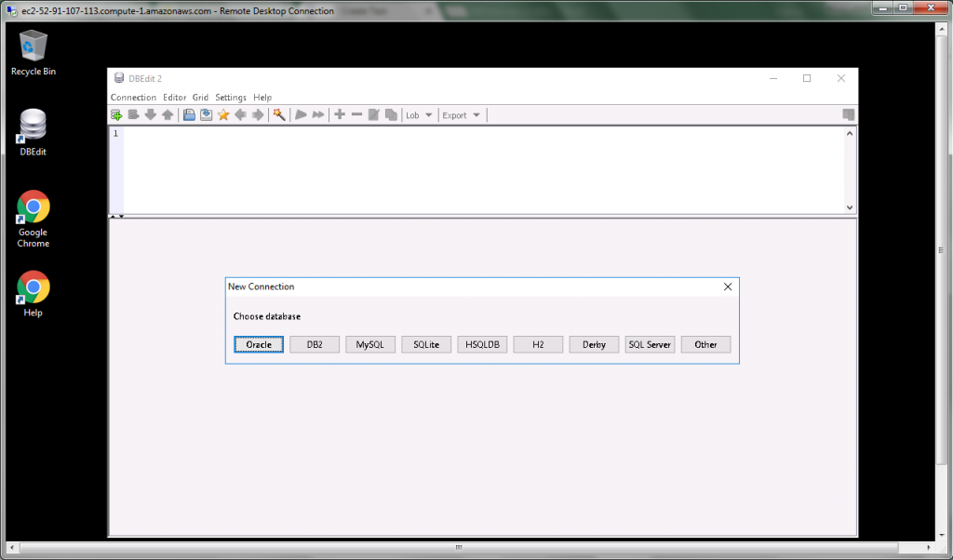This screenshot has height=560, width=953.
Task: Select Oracle as the database type
Action: coord(258,344)
